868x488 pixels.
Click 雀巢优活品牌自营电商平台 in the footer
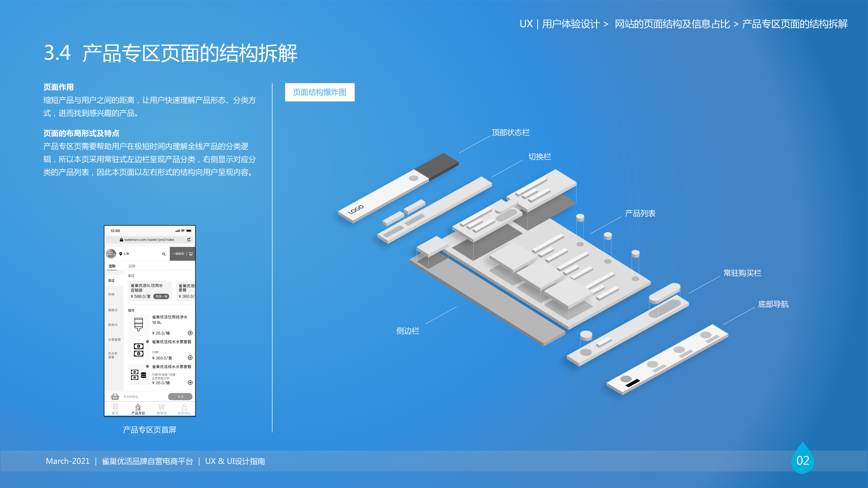click(147, 461)
